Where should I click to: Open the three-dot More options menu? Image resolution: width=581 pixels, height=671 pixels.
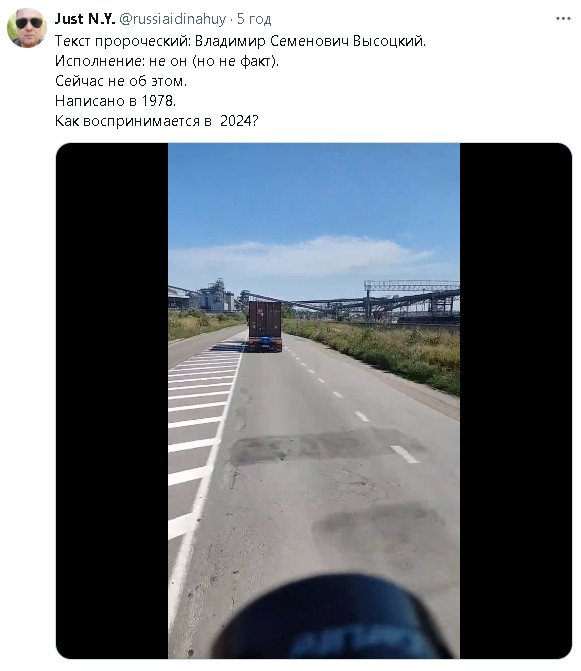[x=563, y=19]
